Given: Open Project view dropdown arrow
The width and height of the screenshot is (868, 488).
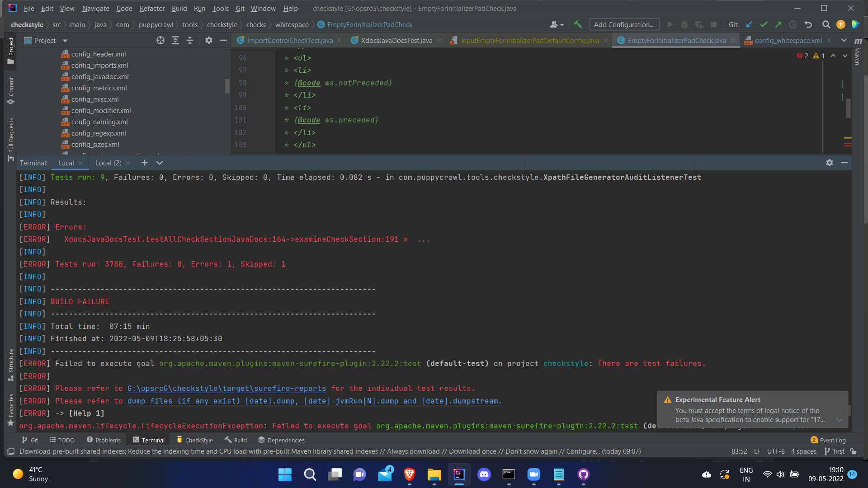Looking at the screenshot, I should point(65,41).
